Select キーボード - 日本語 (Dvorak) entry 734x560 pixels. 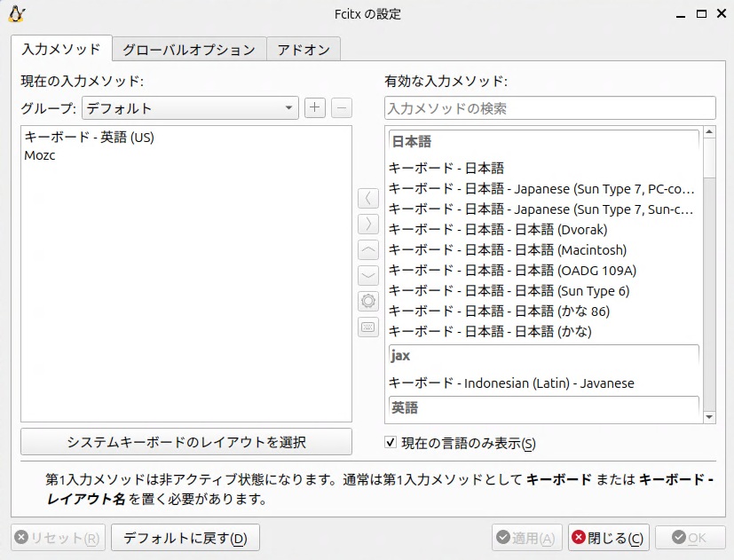tap(498, 230)
